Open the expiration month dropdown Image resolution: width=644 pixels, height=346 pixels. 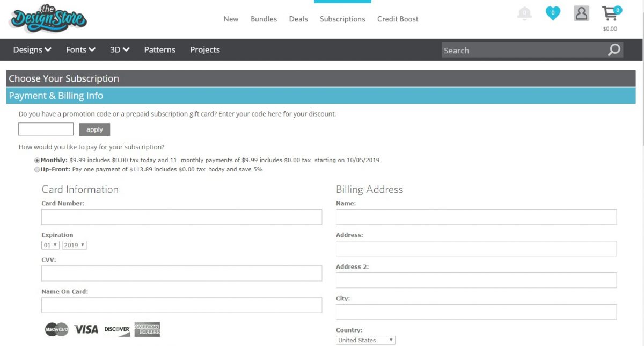coord(50,245)
